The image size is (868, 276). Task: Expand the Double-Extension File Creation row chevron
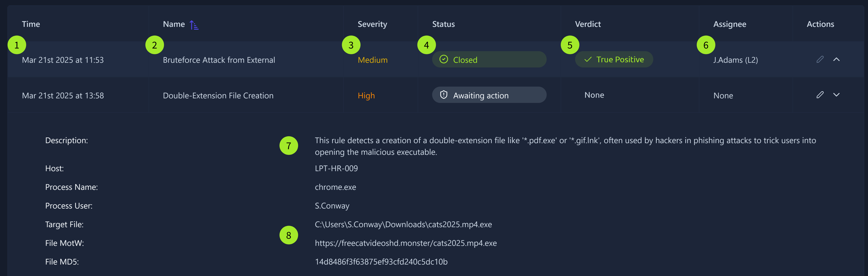836,95
